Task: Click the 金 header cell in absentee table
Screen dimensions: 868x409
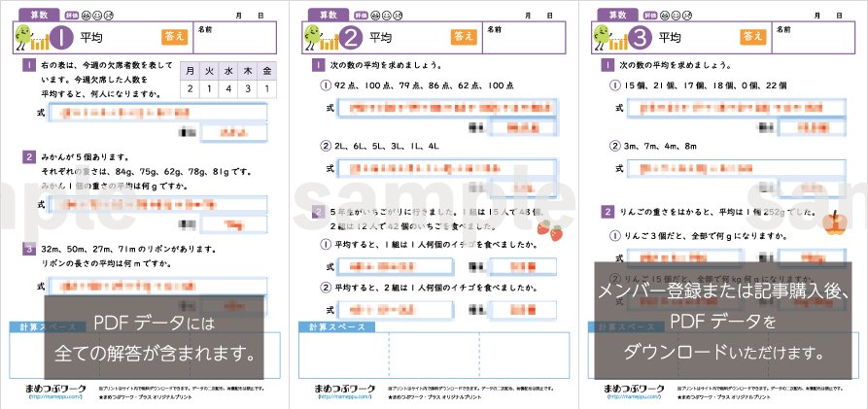Action: pyautogui.click(x=267, y=71)
